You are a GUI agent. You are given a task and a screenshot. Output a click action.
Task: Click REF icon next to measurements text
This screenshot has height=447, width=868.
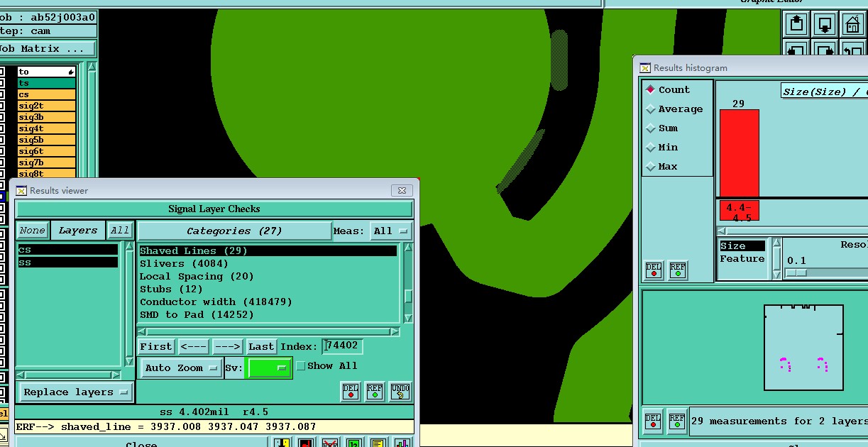677,421
